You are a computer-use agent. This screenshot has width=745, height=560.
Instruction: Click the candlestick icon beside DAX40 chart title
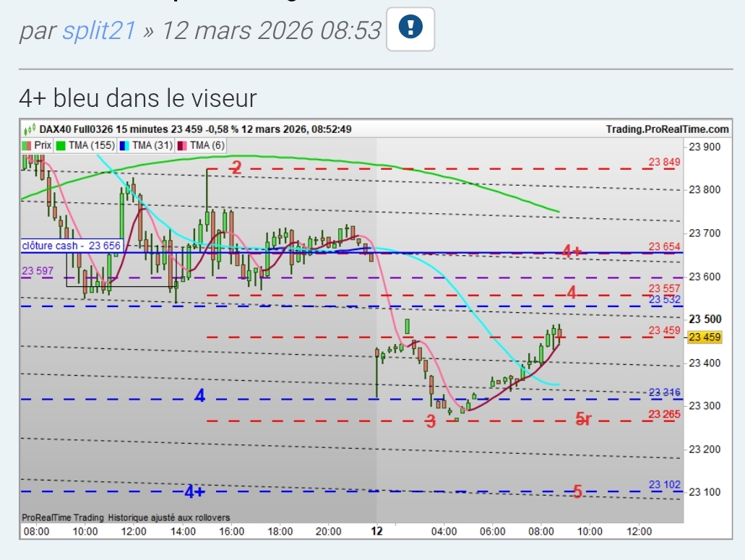(x=30, y=129)
